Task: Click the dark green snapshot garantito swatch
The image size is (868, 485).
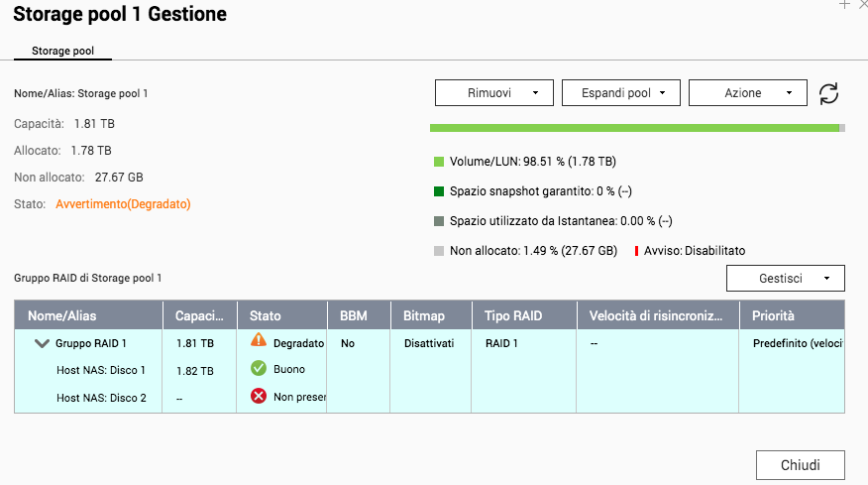Action: 439,191
